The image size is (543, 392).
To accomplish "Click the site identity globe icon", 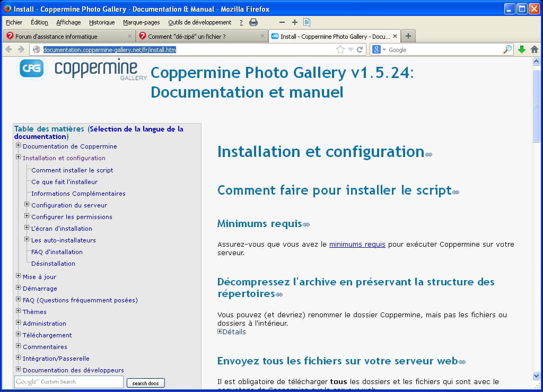I will pos(37,49).
